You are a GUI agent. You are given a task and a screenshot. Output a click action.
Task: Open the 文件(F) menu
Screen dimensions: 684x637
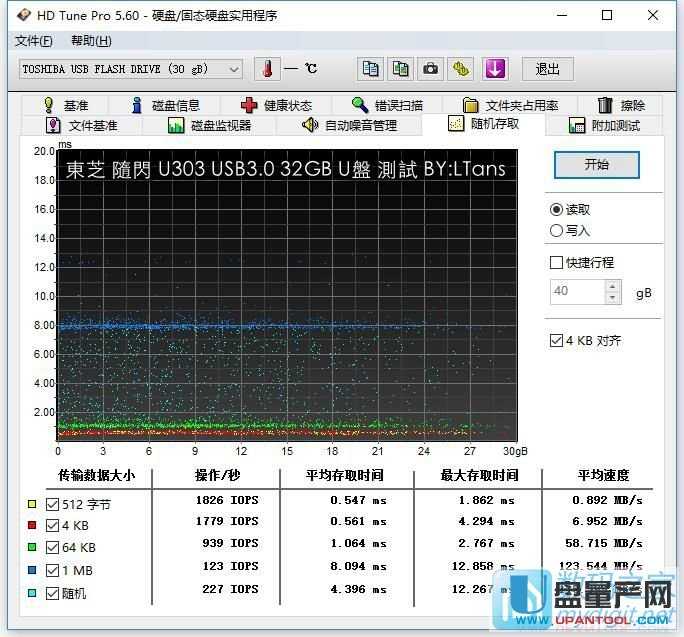coord(34,41)
